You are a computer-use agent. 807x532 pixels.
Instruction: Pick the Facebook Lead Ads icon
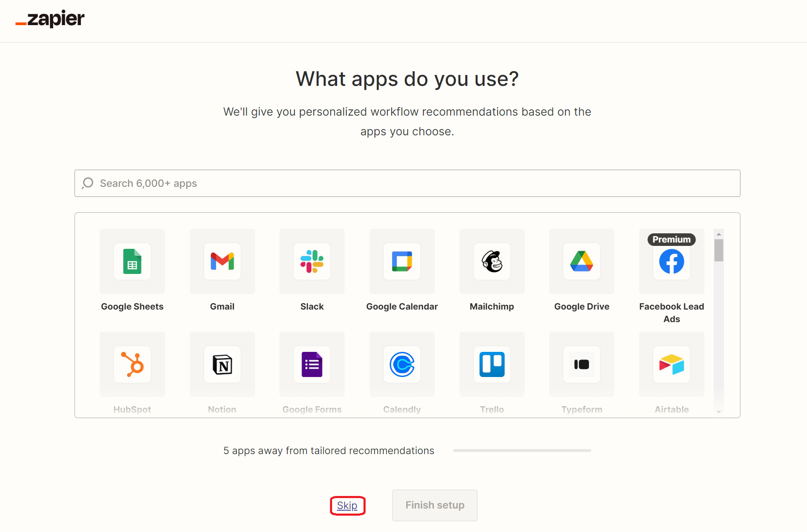click(672, 261)
